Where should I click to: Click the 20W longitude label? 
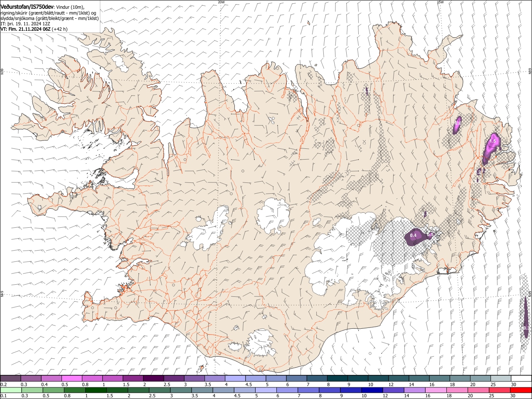pos(221,2)
